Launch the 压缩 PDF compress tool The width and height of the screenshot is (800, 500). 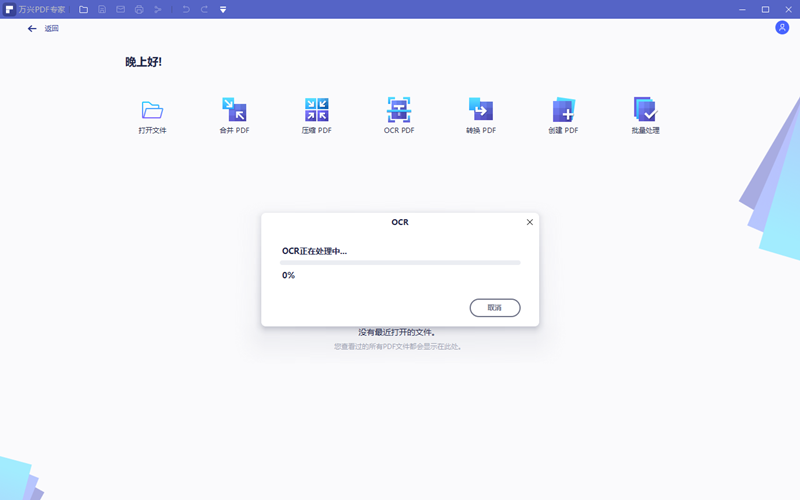317,110
